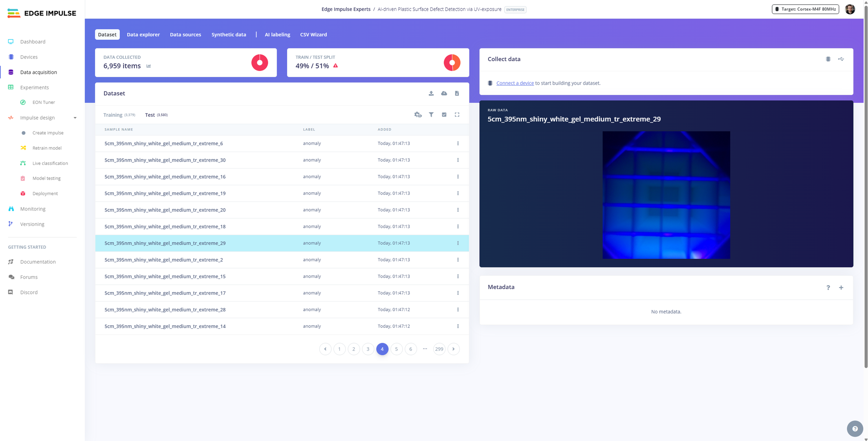Open the Target: Cortex-M4F 80MHz selector
Screen dimensions: 868x441
[x=805, y=9]
